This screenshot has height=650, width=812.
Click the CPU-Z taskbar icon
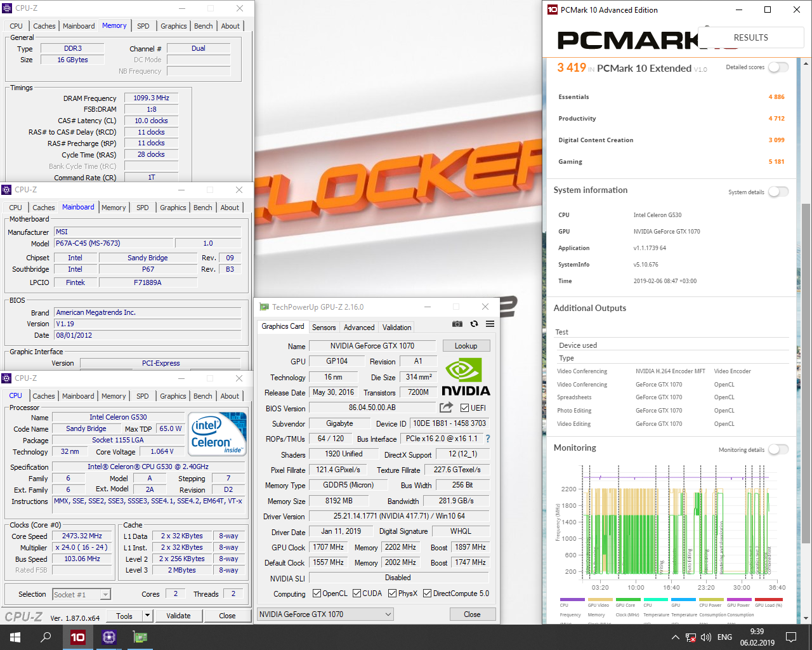tap(108, 637)
